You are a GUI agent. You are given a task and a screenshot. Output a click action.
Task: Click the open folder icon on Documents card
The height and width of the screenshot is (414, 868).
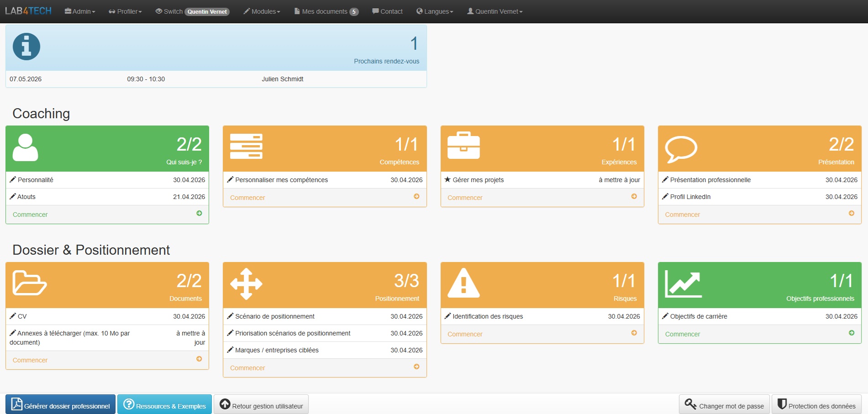click(29, 283)
